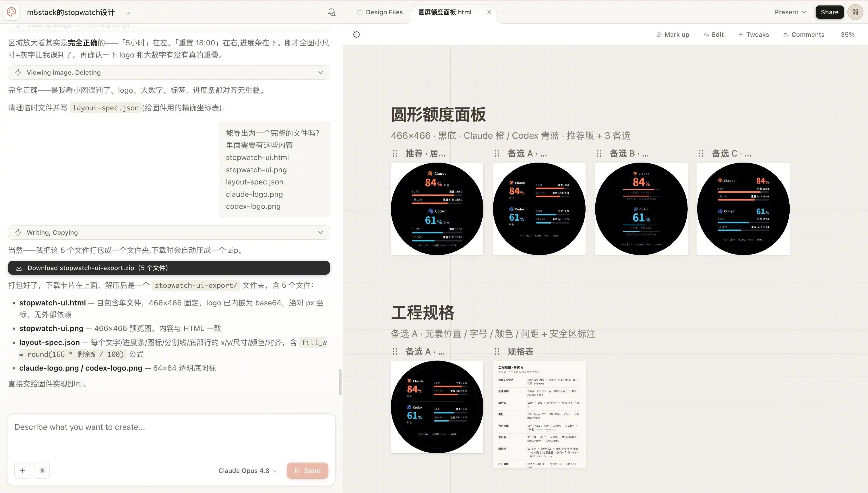Grab the drag handle of 备选 C artboard
Viewport: 868px width, 493px height.
[x=701, y=154]
